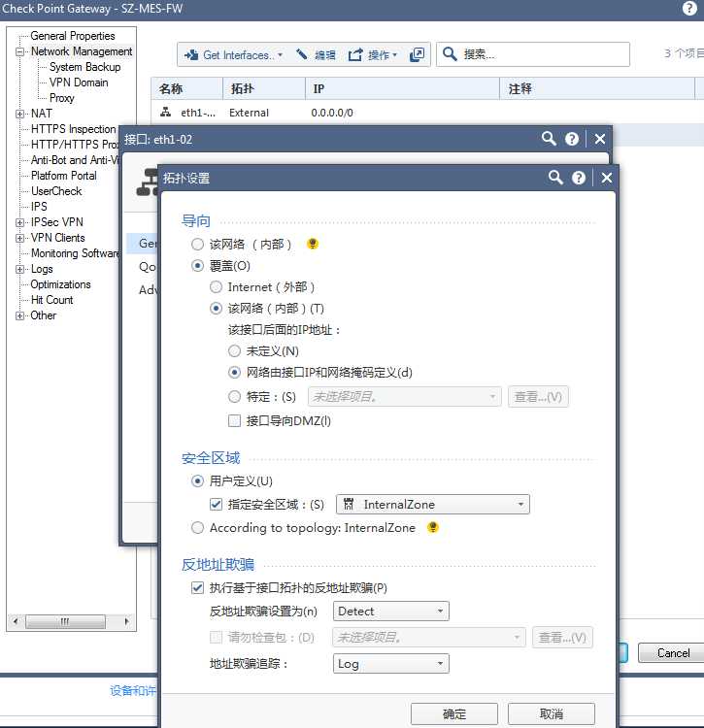The height and width of the screenshot is (728, 704).
Task: Click the search icon in 拓扑设置 dialog
Action: [555, 178]
